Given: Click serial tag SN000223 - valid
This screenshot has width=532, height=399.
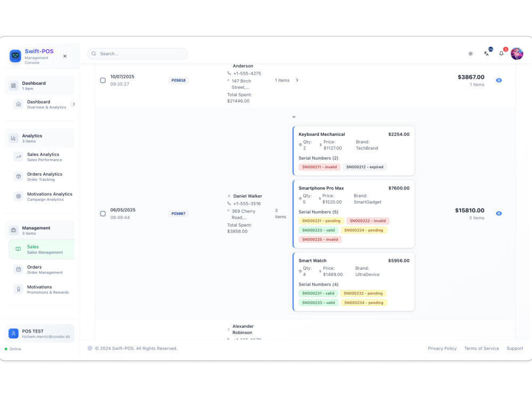Looking at the screenshot, I should pos(318,230).
